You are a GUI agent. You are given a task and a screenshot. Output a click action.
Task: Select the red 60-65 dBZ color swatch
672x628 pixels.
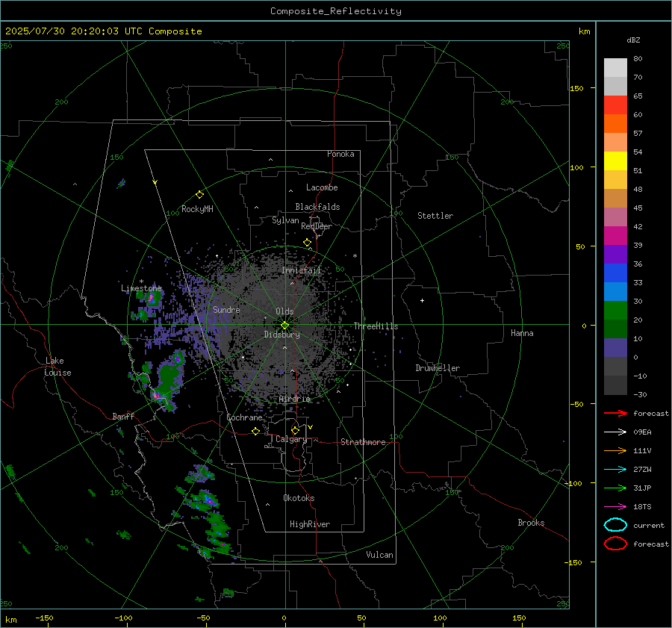coord(615,105)
